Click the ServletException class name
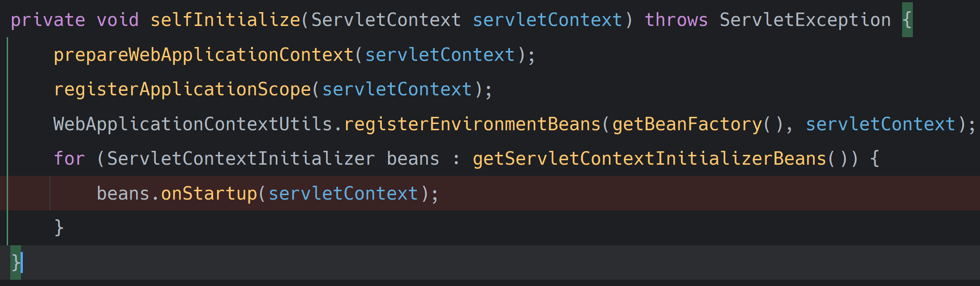Viewport: 980px width, 286px height. (805, 20)
